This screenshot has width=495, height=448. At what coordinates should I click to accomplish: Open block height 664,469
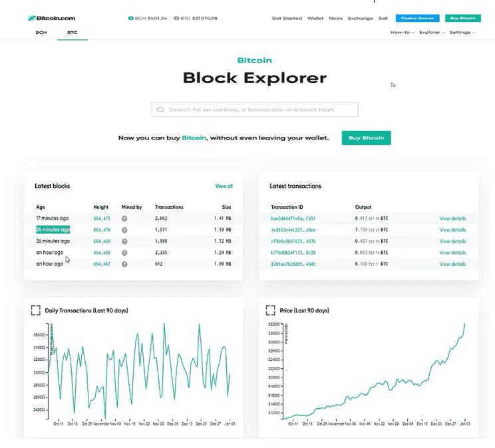click(102, 241)
